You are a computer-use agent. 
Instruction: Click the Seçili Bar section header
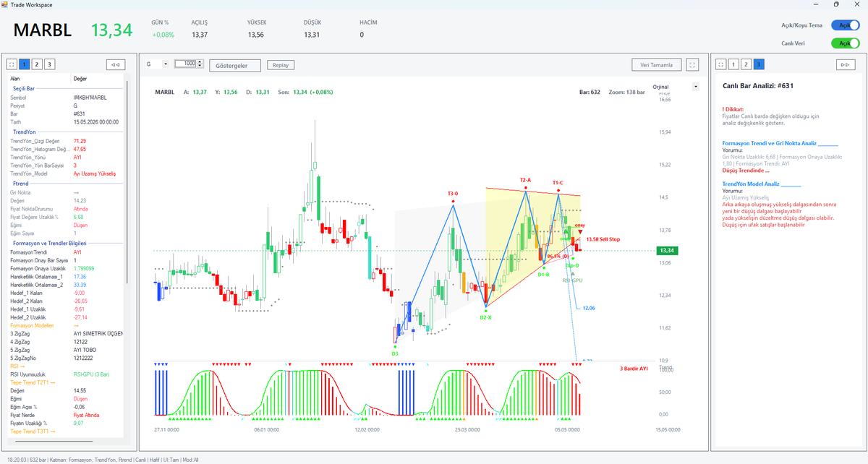[x=25, y=88]
